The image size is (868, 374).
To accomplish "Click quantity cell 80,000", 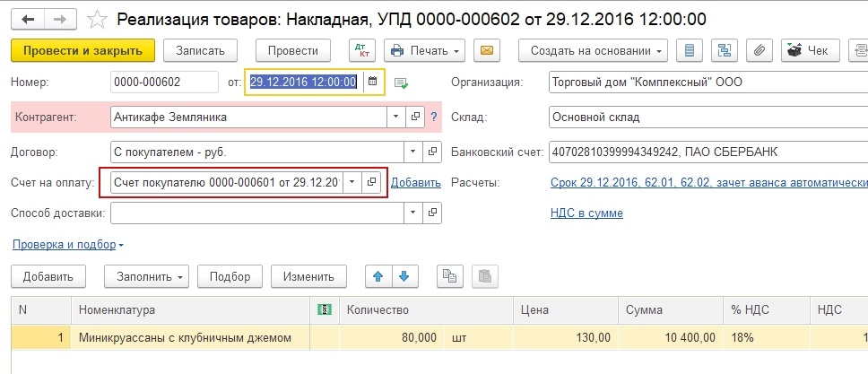I will point(392,337).
